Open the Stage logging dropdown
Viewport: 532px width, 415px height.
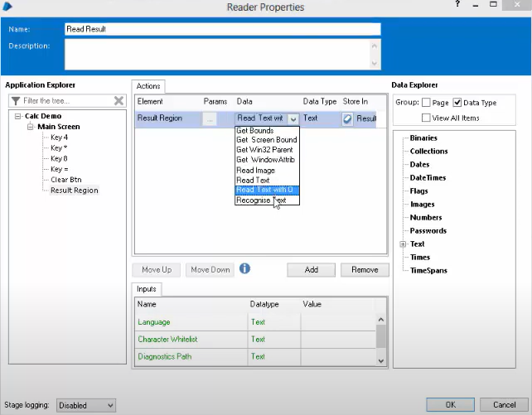86,405
